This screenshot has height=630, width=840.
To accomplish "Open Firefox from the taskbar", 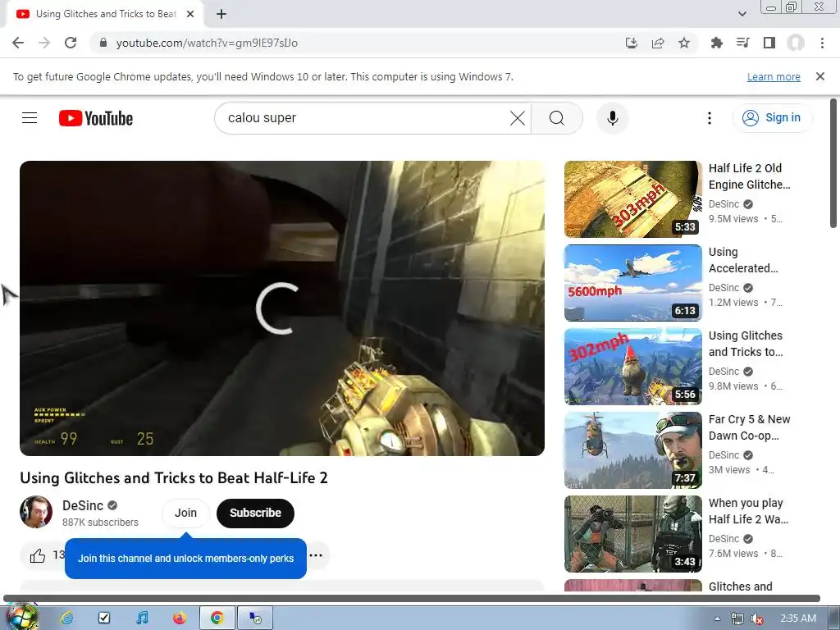I will (x=180, y=618).
